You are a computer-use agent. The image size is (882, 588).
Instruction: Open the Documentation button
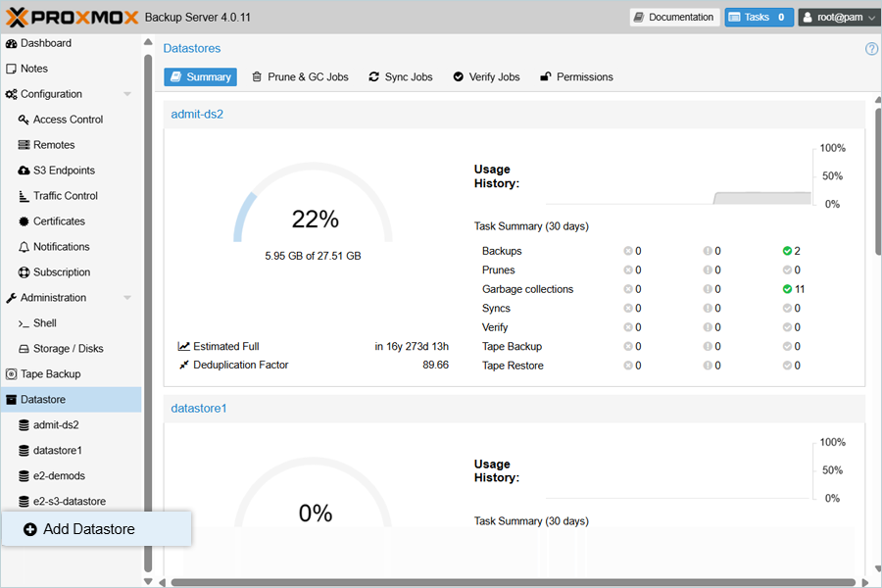[x=673, y=17]
